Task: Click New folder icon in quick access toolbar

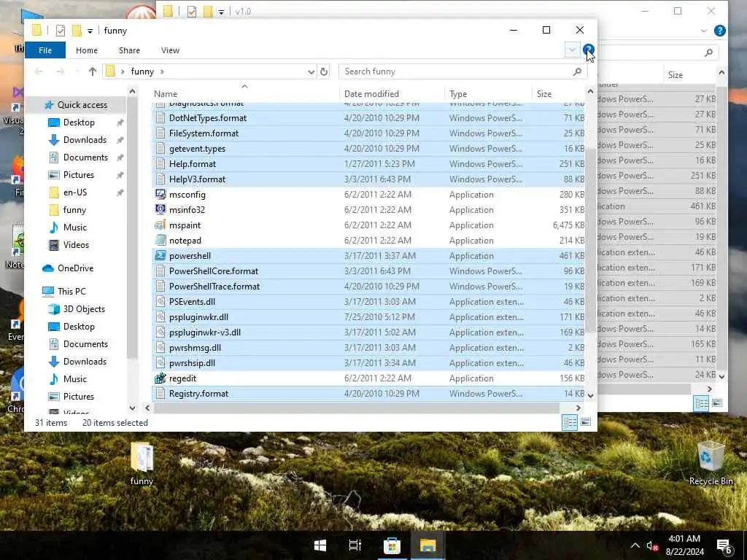Action: [77, 31]
